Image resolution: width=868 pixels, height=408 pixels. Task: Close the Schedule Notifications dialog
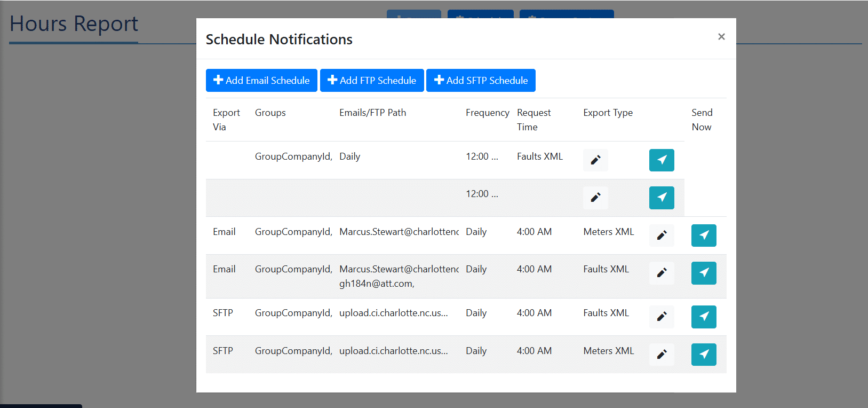[721, 37]
